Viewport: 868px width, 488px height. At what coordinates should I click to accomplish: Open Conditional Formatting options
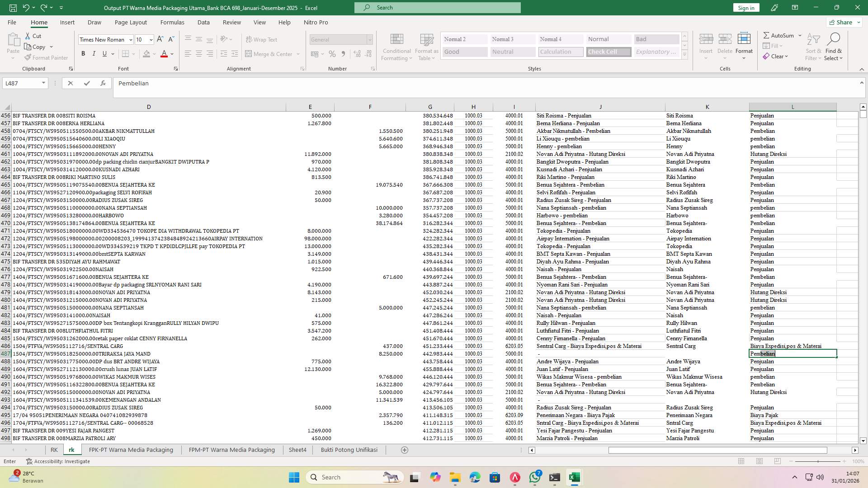point(396,47)
